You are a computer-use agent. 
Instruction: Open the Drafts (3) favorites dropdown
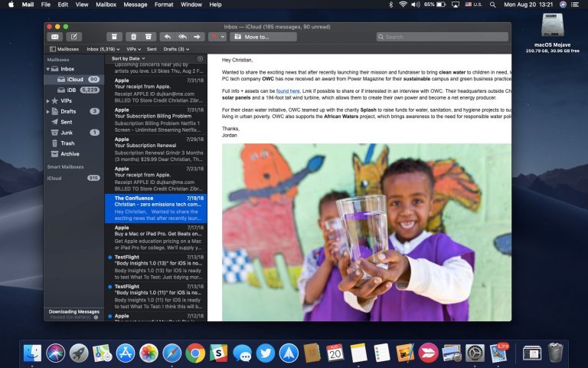(176, 49)
